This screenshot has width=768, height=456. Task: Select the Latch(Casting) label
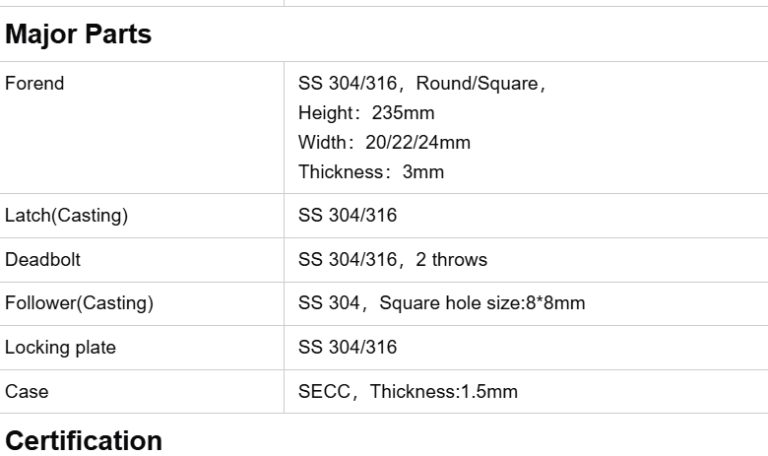(66, 216)
